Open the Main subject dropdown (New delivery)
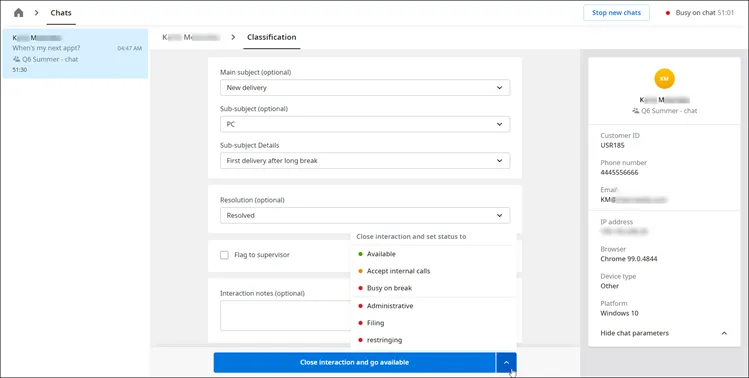Screen dimensions: 749x378 click(365, 88)
